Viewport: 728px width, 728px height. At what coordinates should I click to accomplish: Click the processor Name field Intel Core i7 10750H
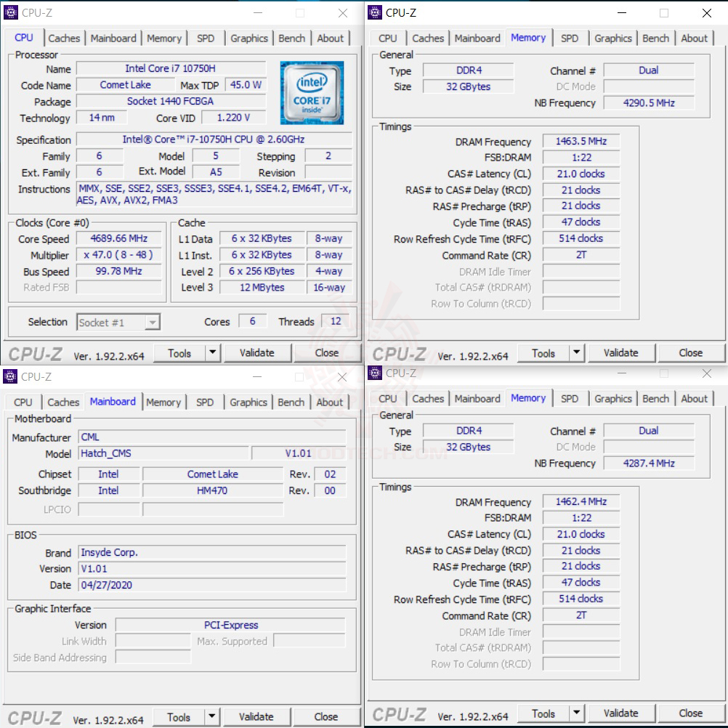(x=171, y=68)
